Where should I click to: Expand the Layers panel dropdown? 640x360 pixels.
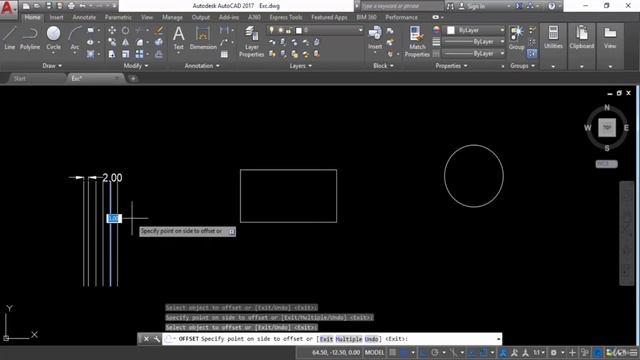click(300, 66)
